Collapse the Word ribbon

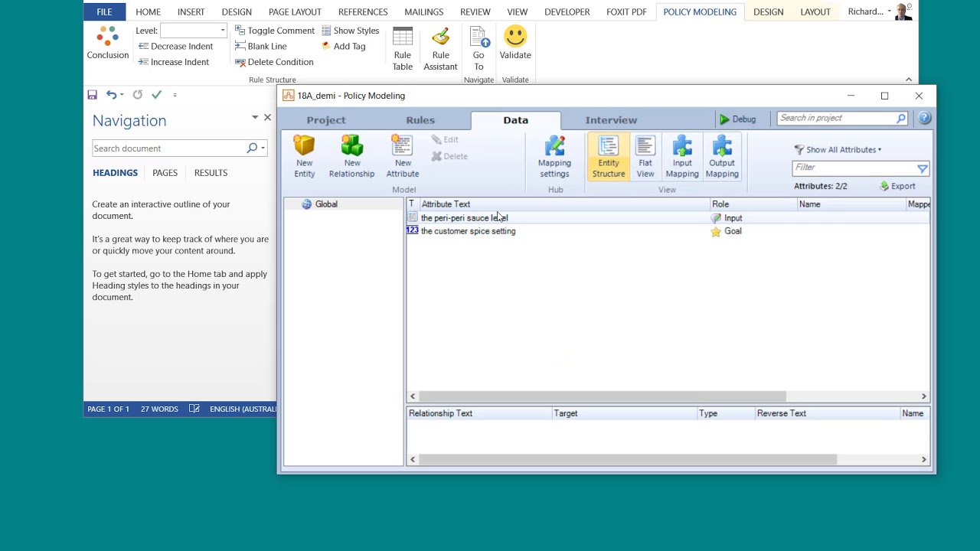pyautogui.click(x=909, y=80)
